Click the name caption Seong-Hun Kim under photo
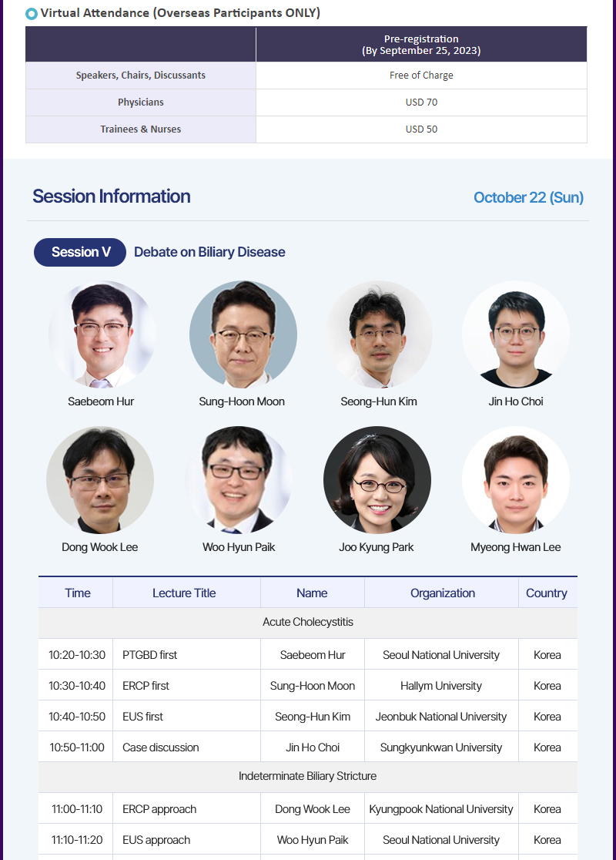 [x=379, y=401]
